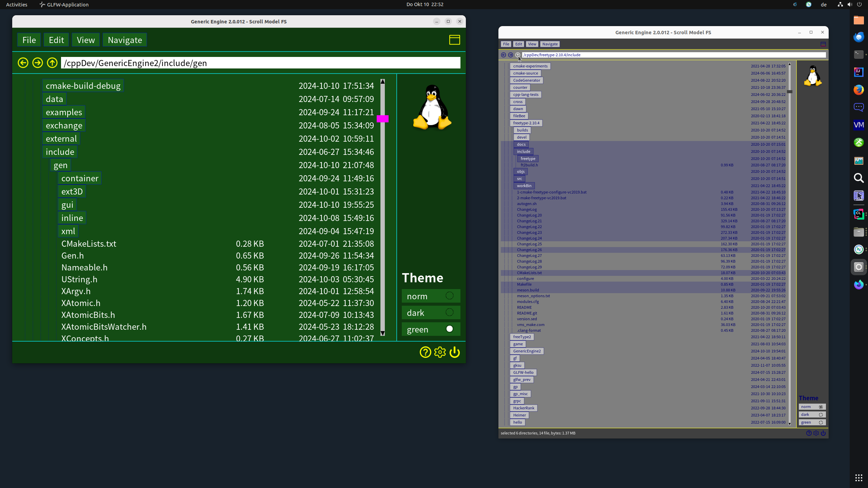The image size is (868, 488).
Task: Open Firefox from the Ubuntu dock
Action: tap(859, 89)
